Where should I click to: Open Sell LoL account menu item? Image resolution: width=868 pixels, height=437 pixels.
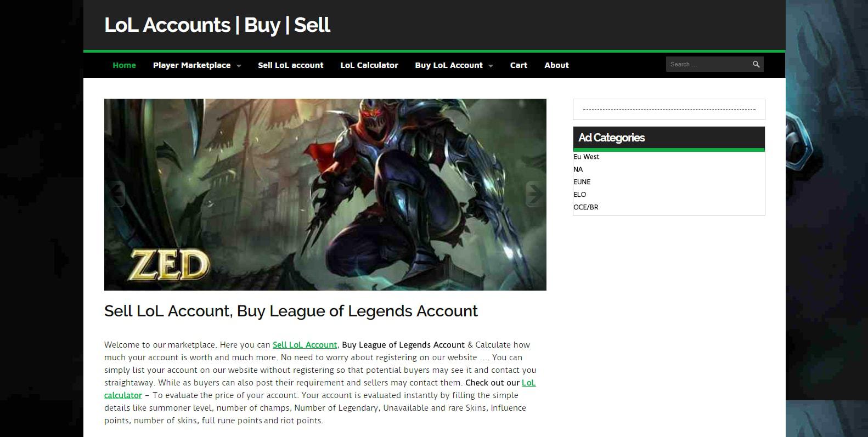click(290, 65)
